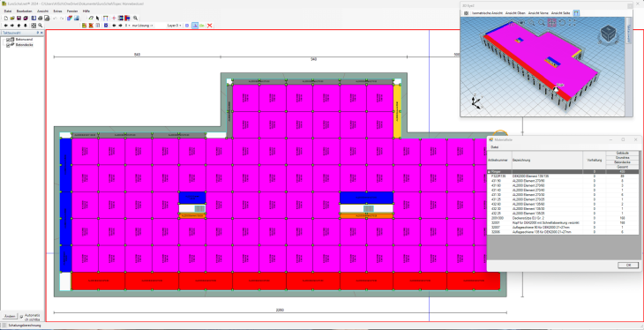Click the printer icon in toolbar
644x330 pixels.
(41, 18)
